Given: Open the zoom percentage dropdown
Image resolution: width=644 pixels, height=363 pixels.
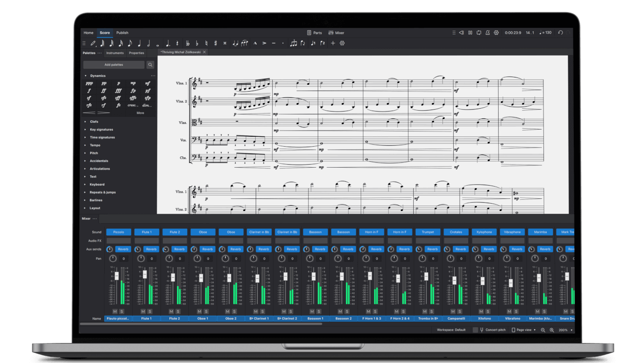Looking at the screenshot, I should point(564,330).
